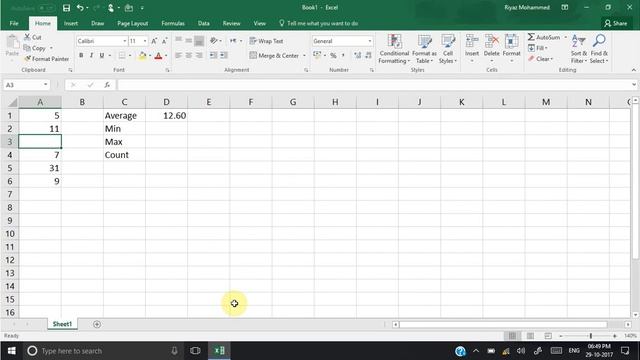This screenshot has height=360, width=640.
Task: Switch to the Review tab
Action: pyautogui.click(x=231, y=24)
